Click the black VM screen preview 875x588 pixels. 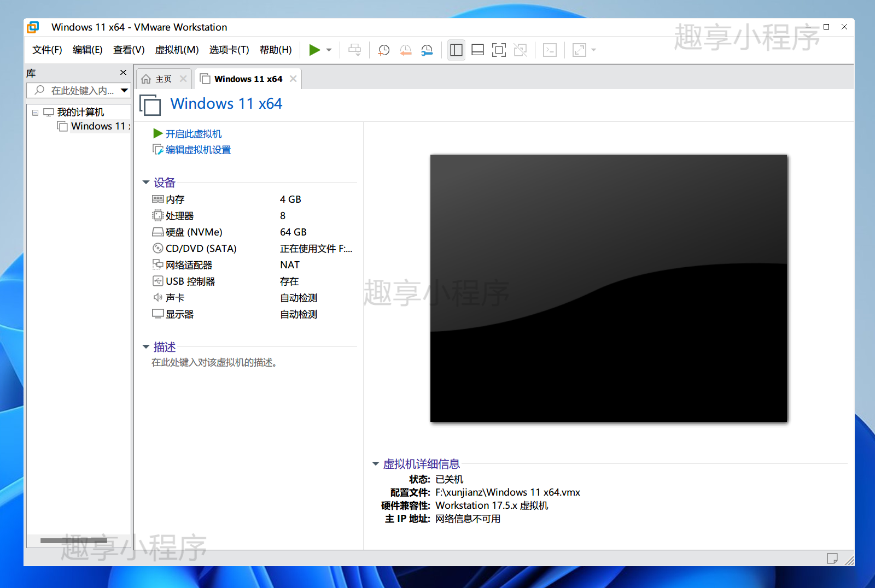point(609,289)
